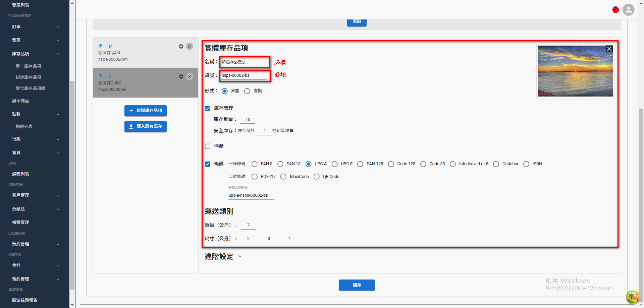
Task: Edit the 庫存數量 quantity field
Action: point(248,119)
